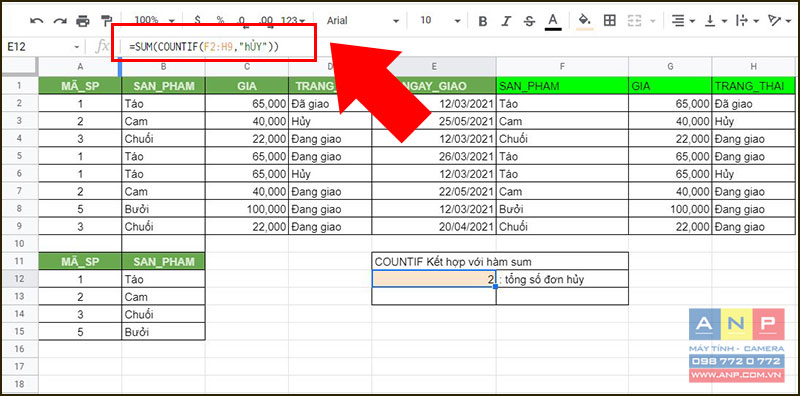Open the text color picker
The image size is (800, 396).
tap(553, 21)
